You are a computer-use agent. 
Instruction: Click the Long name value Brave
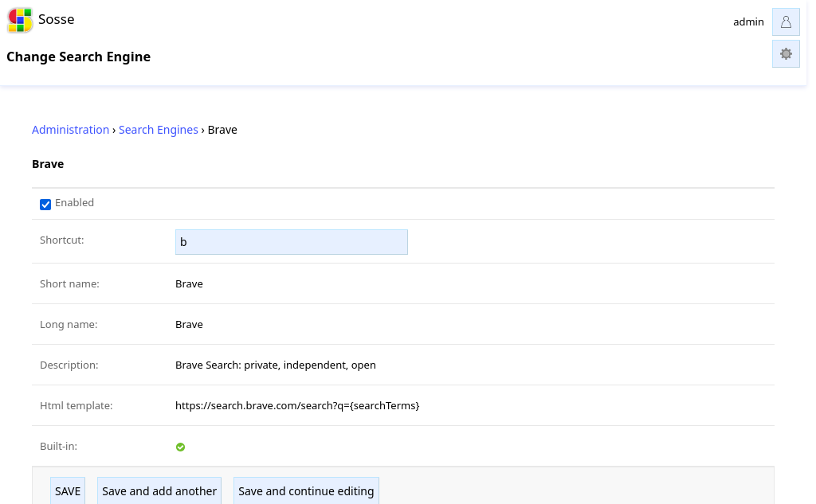189,325
